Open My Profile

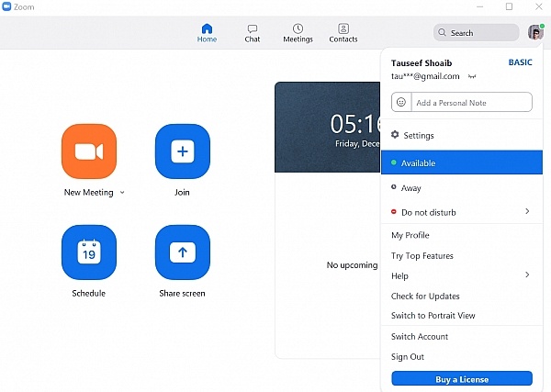click(410, 235)
